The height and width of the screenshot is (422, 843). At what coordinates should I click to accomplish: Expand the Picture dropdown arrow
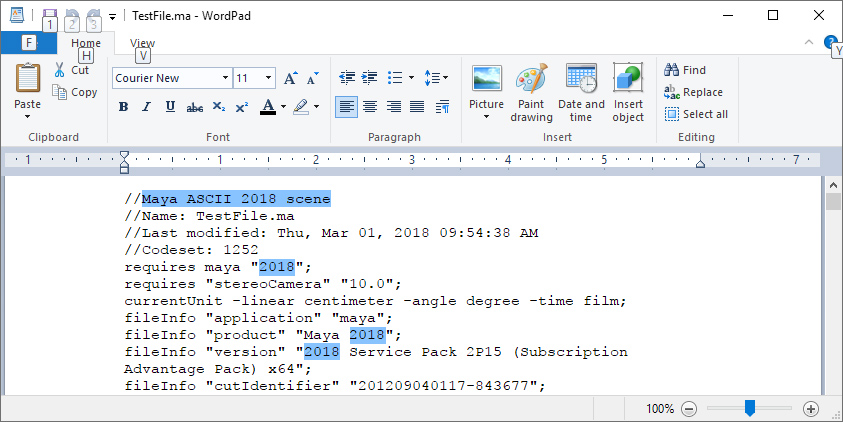487,117
